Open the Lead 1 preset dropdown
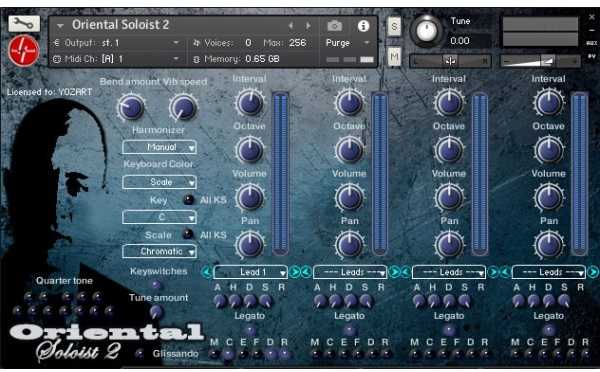This screenshot has height=372, width=600. pyautogui.click(x=251, y=272)
